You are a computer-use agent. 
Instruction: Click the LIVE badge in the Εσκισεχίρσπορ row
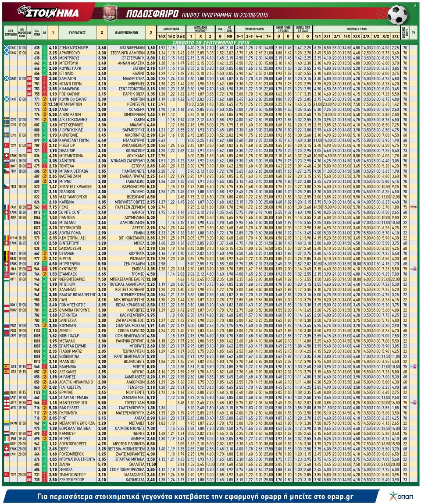[29, 479]
